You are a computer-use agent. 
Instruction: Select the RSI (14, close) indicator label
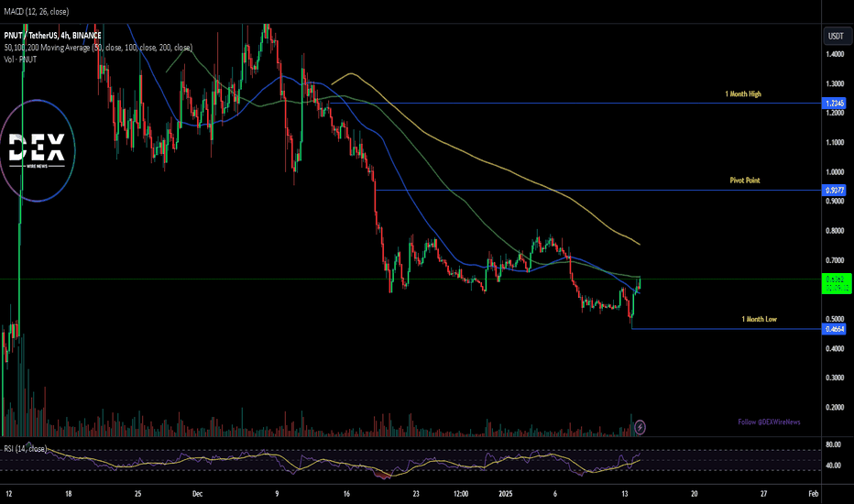pos(25,448)
